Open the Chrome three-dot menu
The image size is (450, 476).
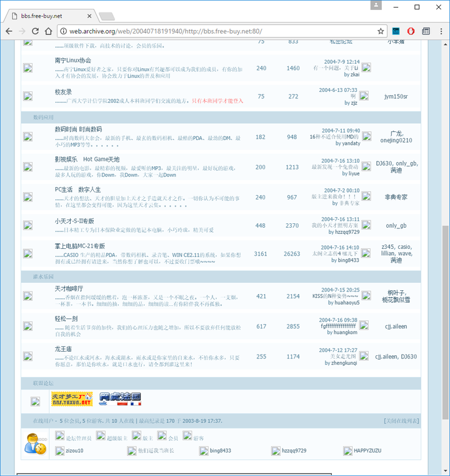[x=441, y=31]
